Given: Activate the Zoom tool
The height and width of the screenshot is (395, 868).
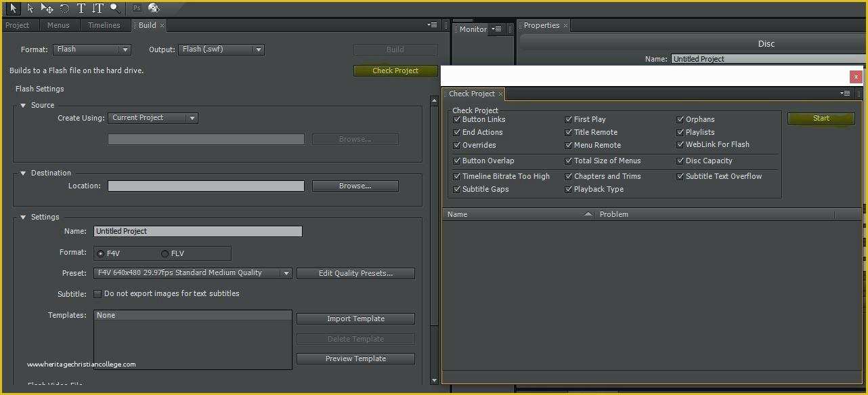Looking at the screenshot, I should pyautogui.click(x=114, y=8).
